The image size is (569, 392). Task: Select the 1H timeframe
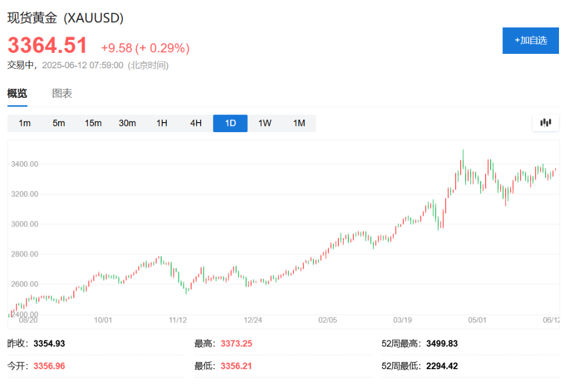162,123
